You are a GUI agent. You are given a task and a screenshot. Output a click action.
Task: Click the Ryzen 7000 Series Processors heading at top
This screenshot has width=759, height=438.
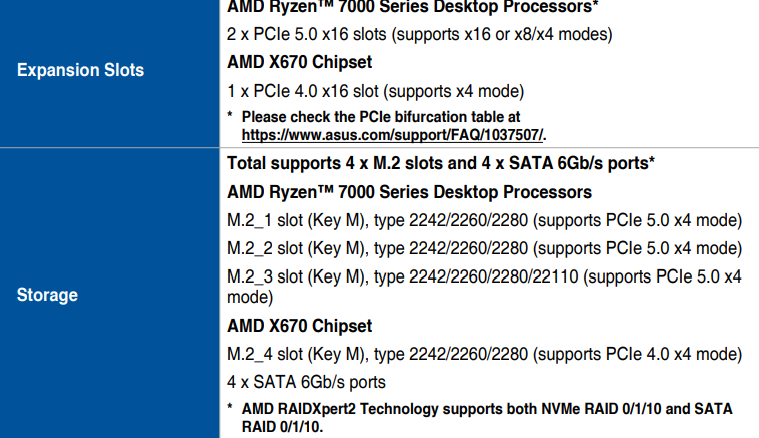pos(413,7)
